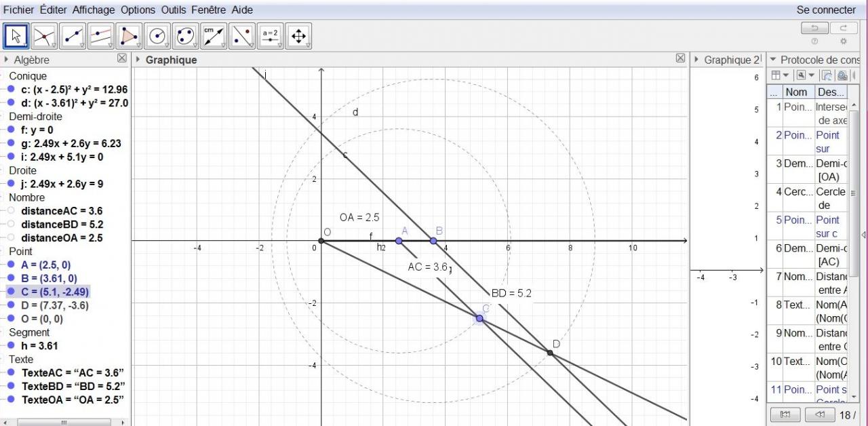
Task: Show the number distanceAC
Action: (x=11, y=211)
